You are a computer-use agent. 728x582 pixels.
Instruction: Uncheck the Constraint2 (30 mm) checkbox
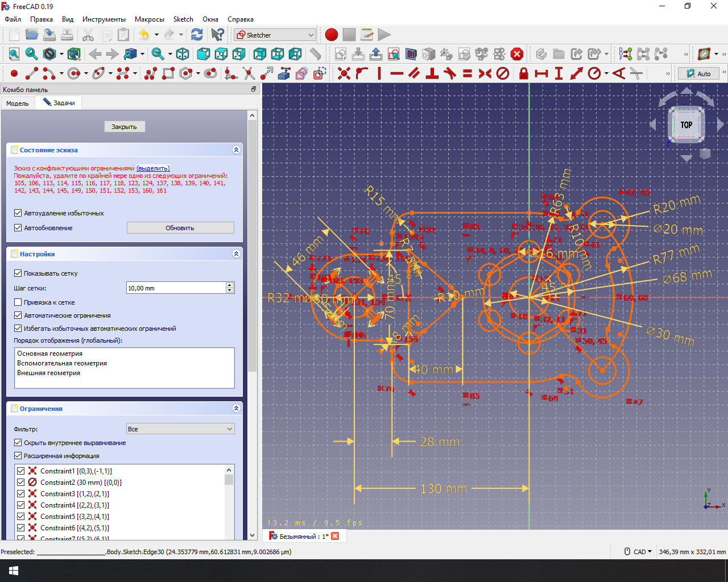click(21, 483)
